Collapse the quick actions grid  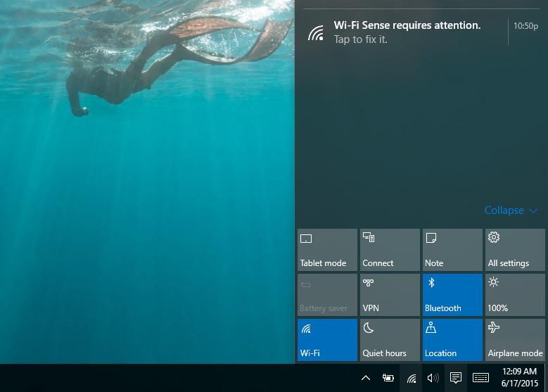[x=511, y=210]
